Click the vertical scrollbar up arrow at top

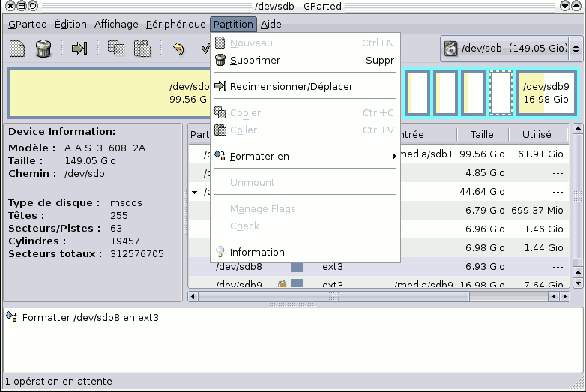579,129
